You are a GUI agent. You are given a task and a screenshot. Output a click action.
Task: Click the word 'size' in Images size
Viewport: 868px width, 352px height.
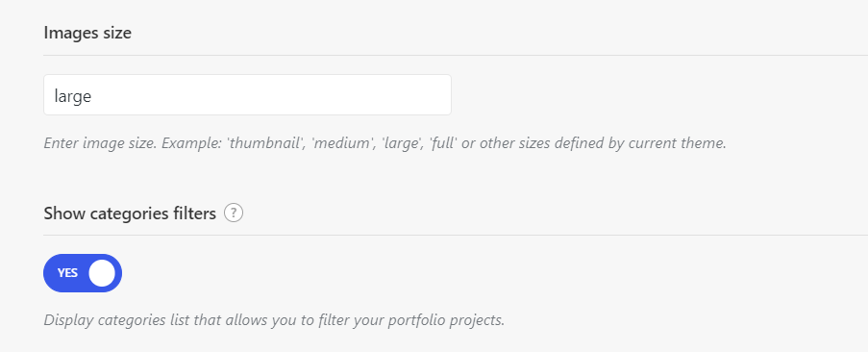pyautogui.click(x=117, y=34)
